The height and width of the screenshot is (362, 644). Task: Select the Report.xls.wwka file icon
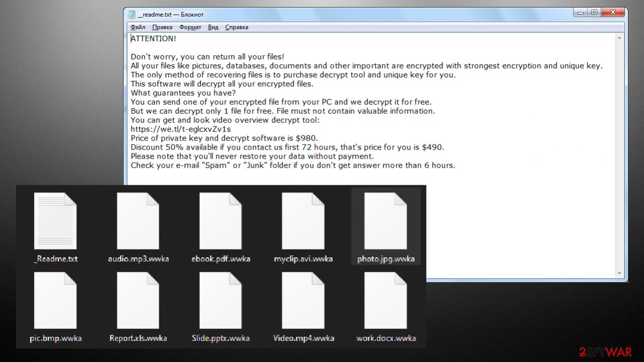point(138,301)
